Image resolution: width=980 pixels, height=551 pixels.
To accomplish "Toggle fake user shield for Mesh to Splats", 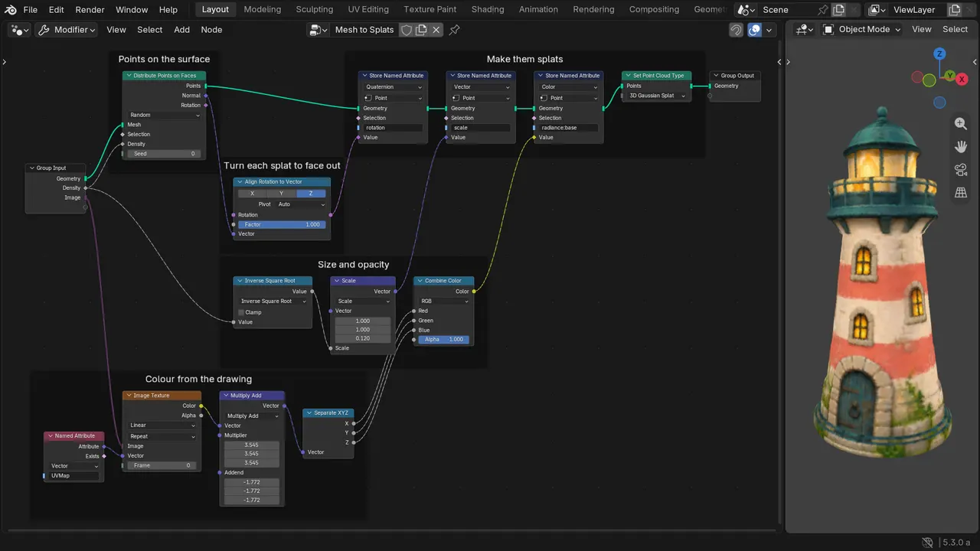I will click(407, 29).
